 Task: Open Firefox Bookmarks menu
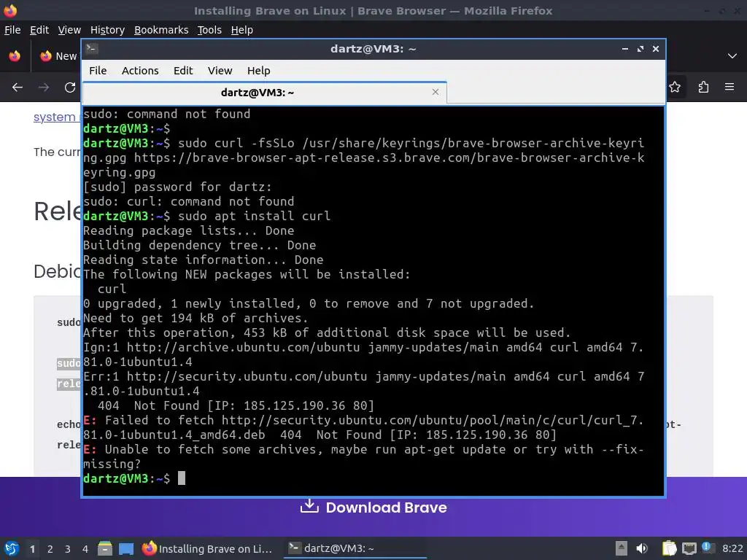(x=161, y=30)
